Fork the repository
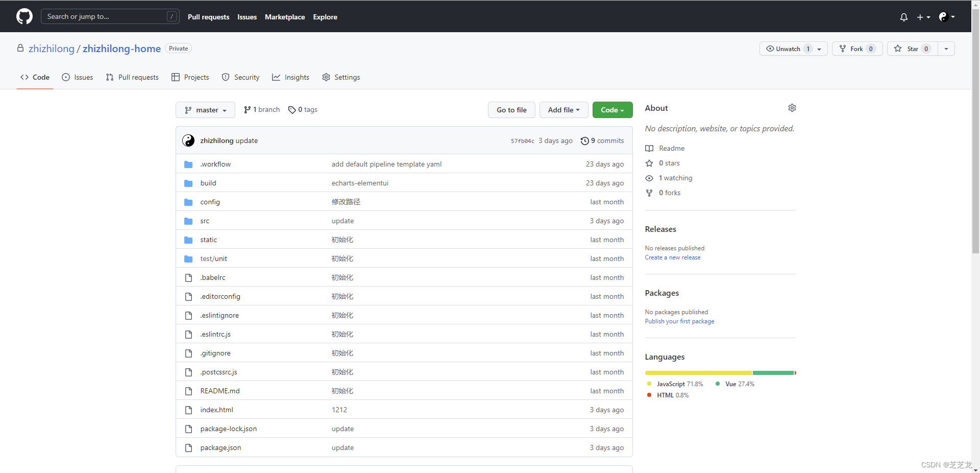 (857, 49)
